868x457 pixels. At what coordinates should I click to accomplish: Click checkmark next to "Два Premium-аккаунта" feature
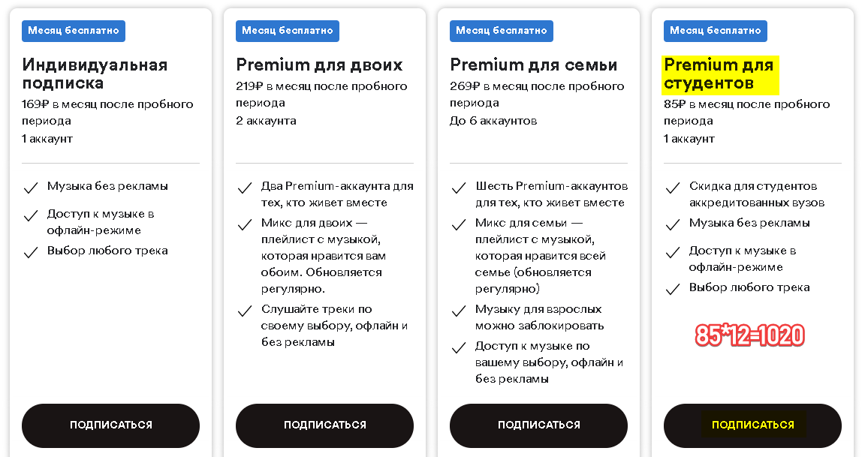(x=245, y=188)
